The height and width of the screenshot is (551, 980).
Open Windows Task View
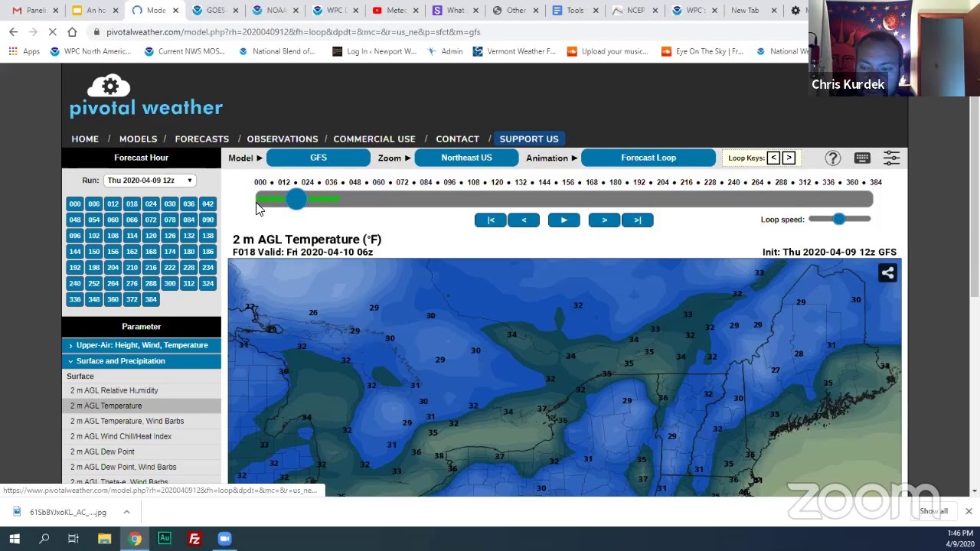point(73,539)
